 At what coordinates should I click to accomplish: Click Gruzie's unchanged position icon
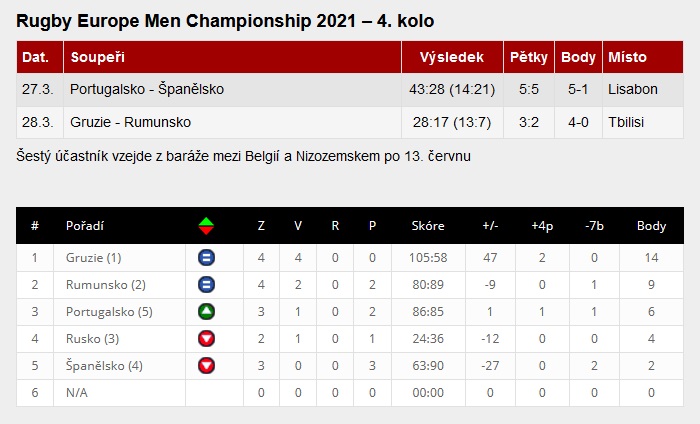[x=207, y=258]
